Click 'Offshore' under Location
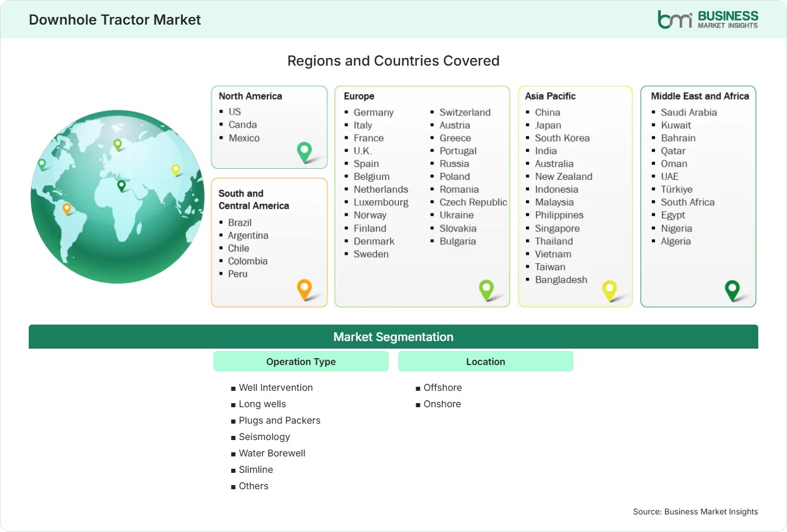This screenshot has height=532, width=787. pos(443,387)
